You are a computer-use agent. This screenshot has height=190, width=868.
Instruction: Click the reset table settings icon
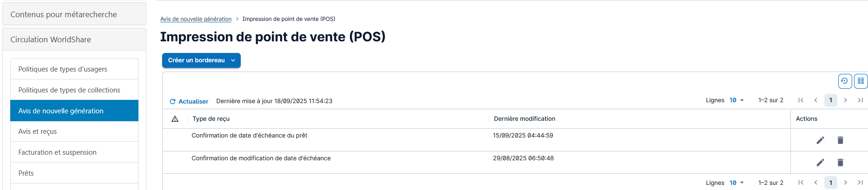pos(845,81)
